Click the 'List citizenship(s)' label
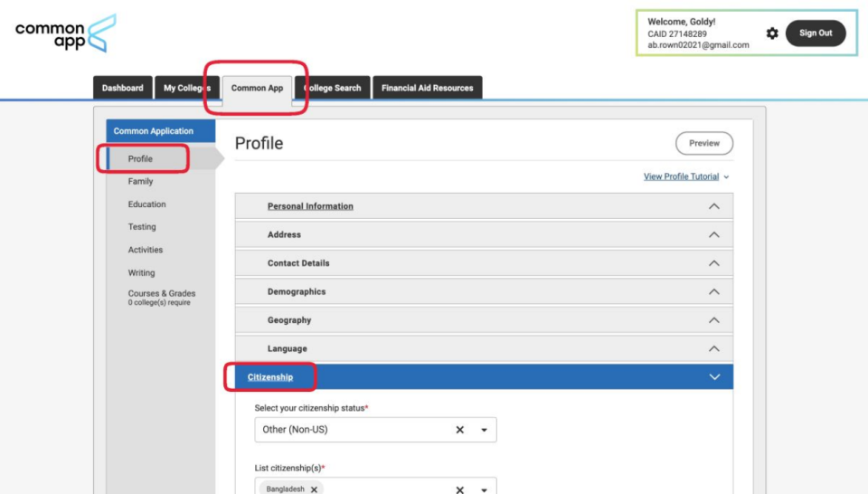The image size is (868, 494). pos(289,468)
